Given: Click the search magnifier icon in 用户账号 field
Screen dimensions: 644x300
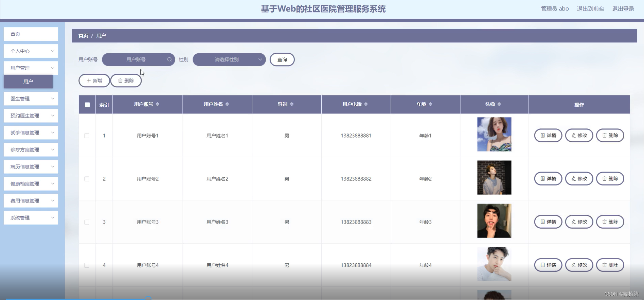Looking at the screenshot, I should point(169,59).
